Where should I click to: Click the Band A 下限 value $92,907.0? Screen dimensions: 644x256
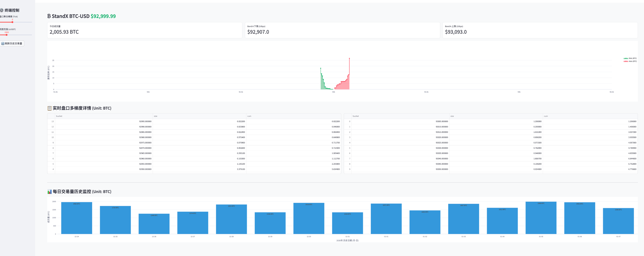(x=258, y=32)
